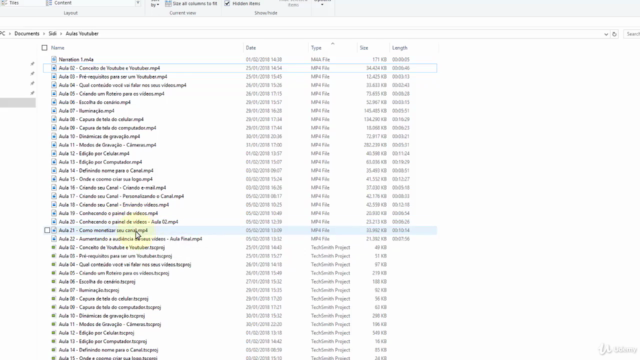
Task: Click the TechSmith icon of Aula 12 - Edição por Celular.tscproj
Action: tap(54, 333)
